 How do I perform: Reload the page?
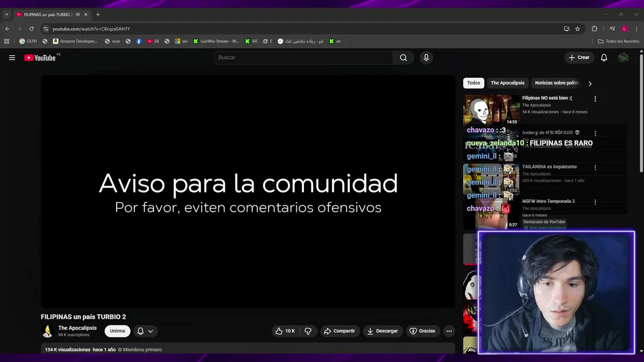point(31,29)
